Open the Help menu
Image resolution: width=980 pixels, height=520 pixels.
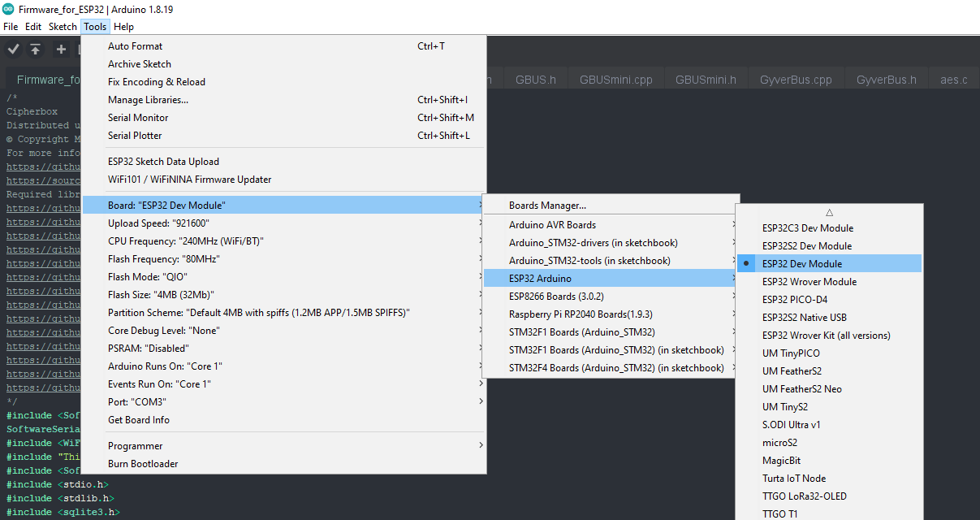(x=123, y=27)
